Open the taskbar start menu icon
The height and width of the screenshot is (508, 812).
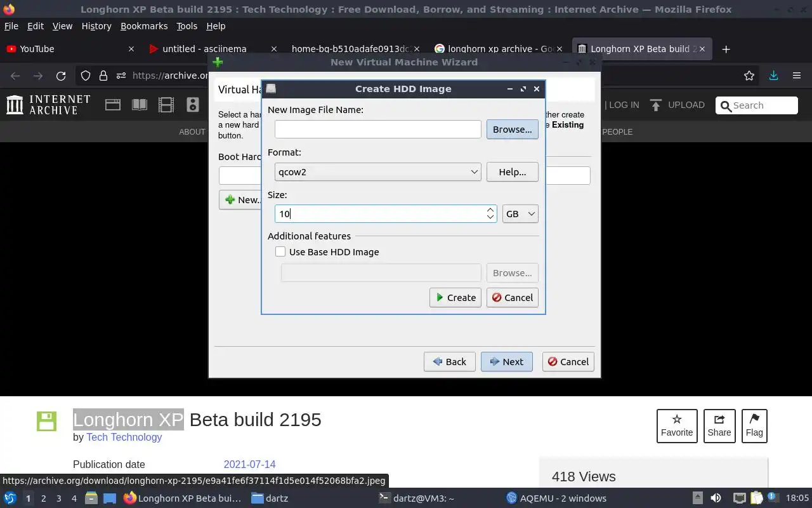coord(10,498)
